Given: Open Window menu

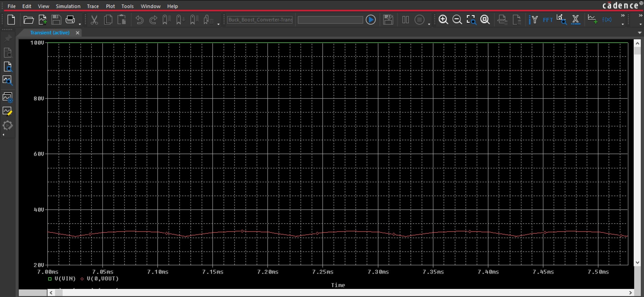Looking at the screenshot, I should 150,6.
